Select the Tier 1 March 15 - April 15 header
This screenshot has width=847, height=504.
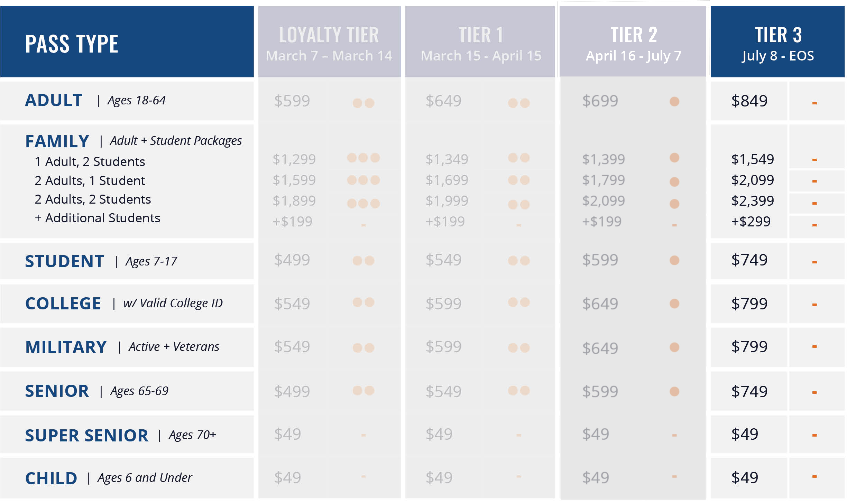click(x=481, y=42)
